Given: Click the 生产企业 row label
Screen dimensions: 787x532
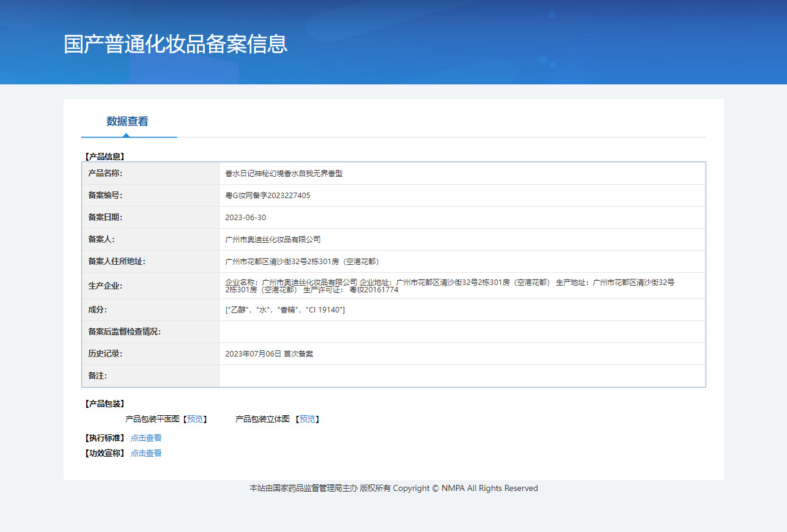Looking at the screenshot, I should tap(105, 286).
